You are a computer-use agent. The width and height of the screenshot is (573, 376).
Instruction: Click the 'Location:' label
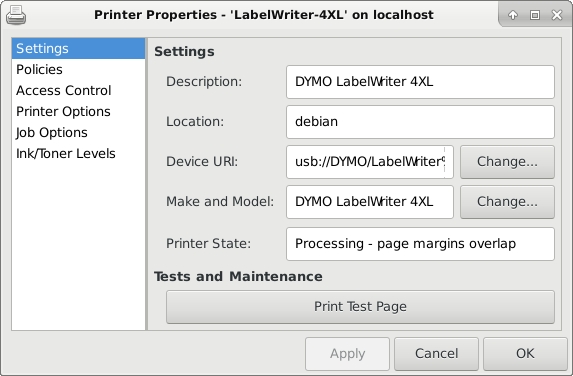195,122
